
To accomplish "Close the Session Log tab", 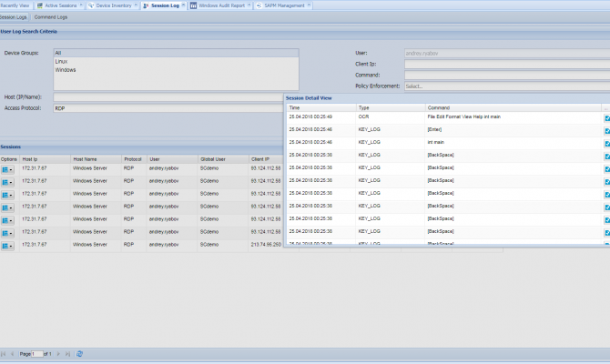I will 183,5.
